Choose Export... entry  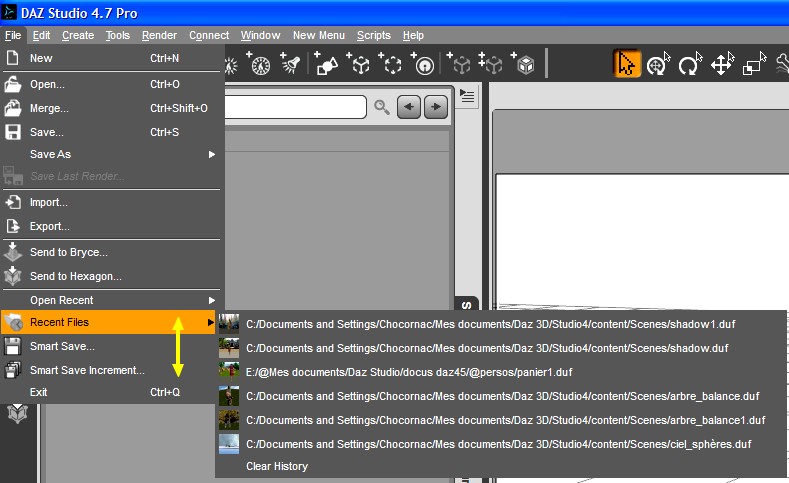112,226
